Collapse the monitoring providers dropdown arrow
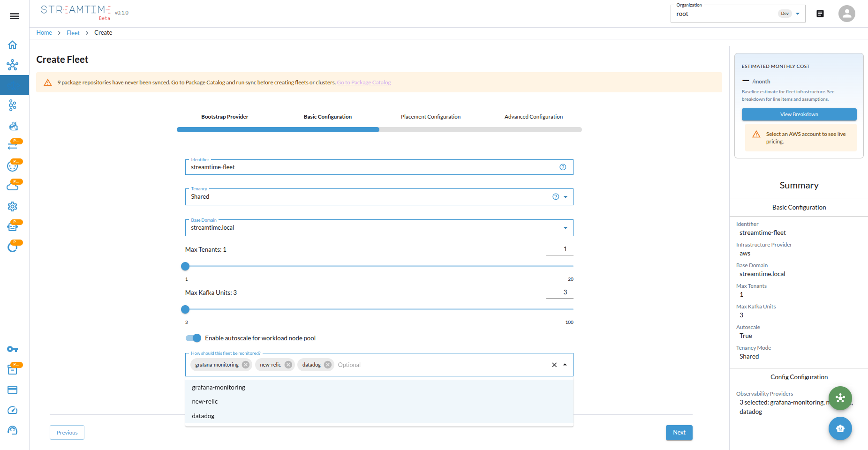This screenshot has width=868, height=450. pyautogui.click(x=565, y=365)
